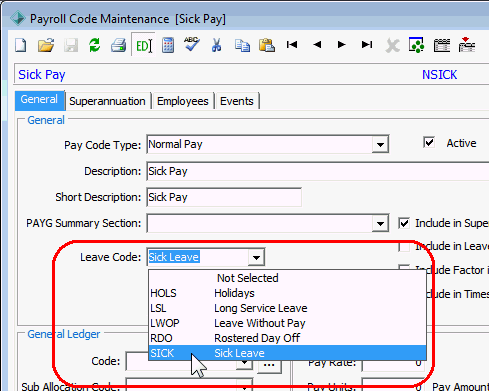Viewport: 489px width, 391px height.
Task: Click the greyed delete X icon
Action: point(392,45)
